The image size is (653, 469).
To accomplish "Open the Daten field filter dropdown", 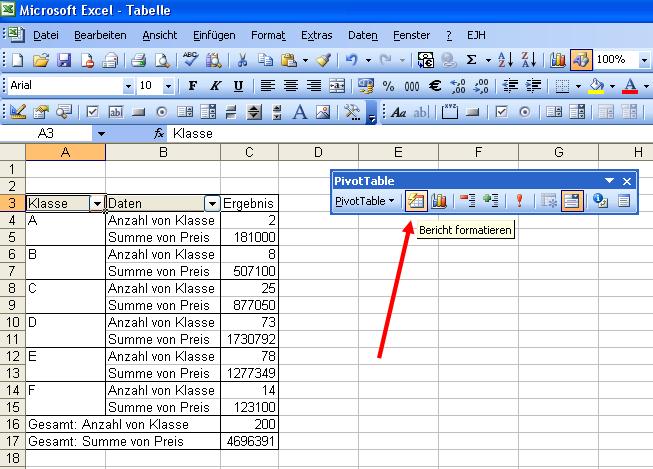I will click(x=211, y=203).
